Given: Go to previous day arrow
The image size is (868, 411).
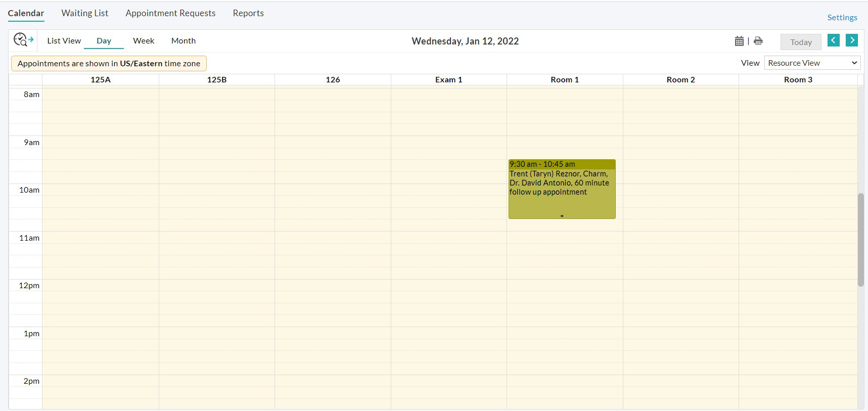Looking at the screenshot, I should [833, 40].
